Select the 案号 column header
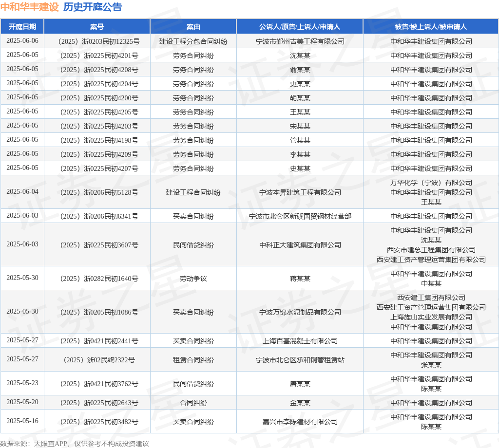Screen dimensions: 499x448 click(x=97, y=27)
